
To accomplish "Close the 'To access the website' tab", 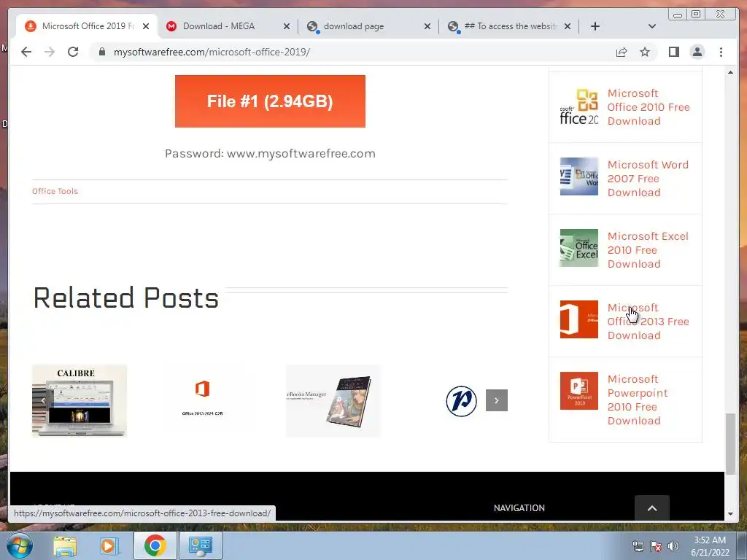I will (568, 27).
